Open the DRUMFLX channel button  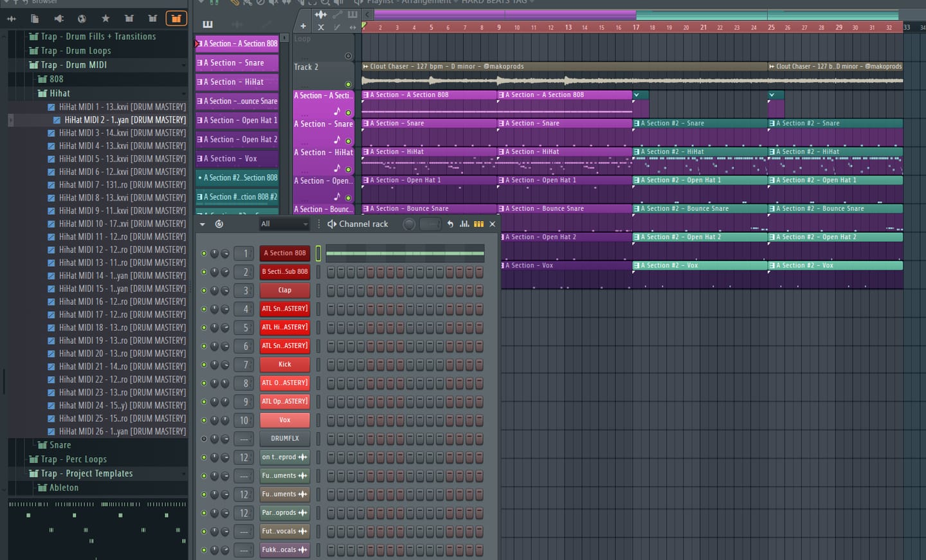click(x=285, y=438)
